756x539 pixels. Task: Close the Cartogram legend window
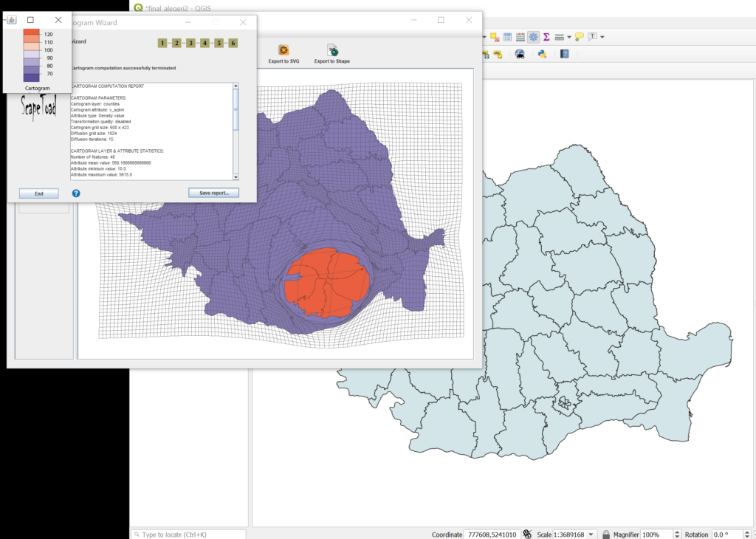coord(58,20)
